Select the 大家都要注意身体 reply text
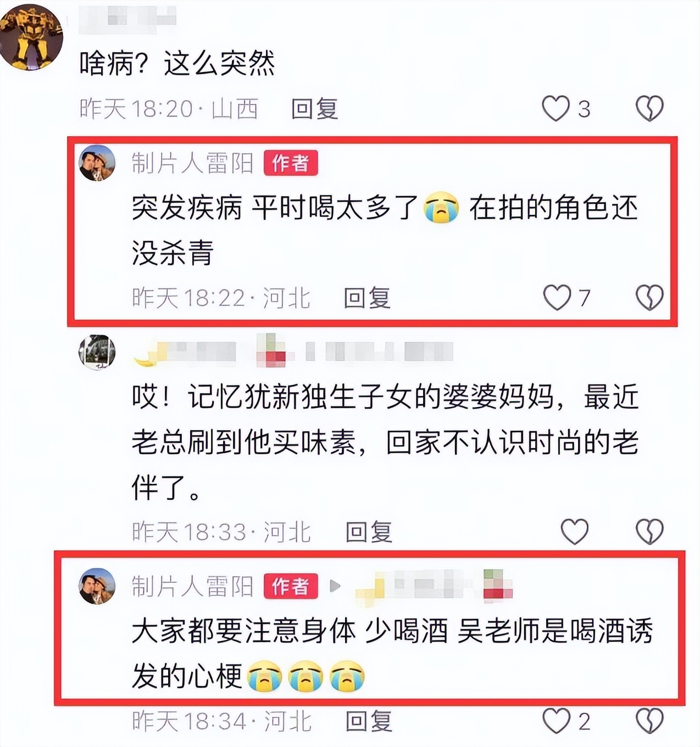The height and width of the screenshot is (747, 700). pyautogui.click(x=392, y=654)
